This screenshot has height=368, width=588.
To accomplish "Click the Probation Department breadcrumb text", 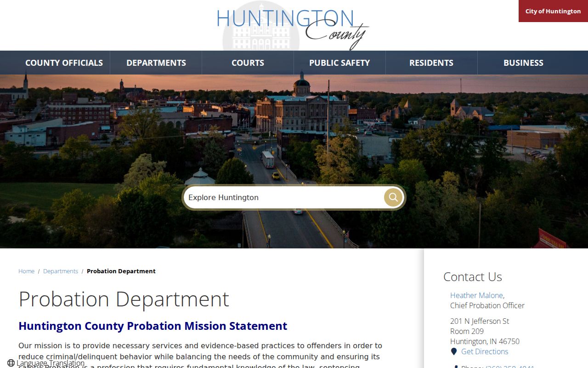I will [x=121, y=271].
